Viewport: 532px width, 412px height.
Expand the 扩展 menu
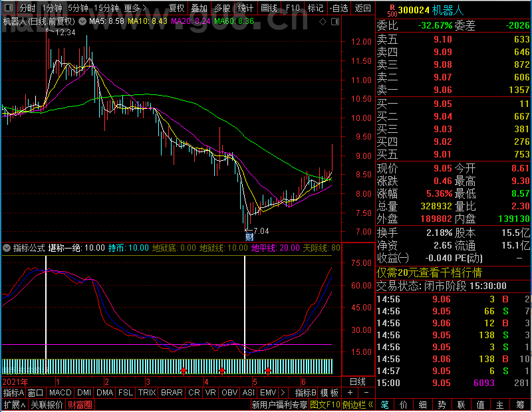[x=15, y=405]
